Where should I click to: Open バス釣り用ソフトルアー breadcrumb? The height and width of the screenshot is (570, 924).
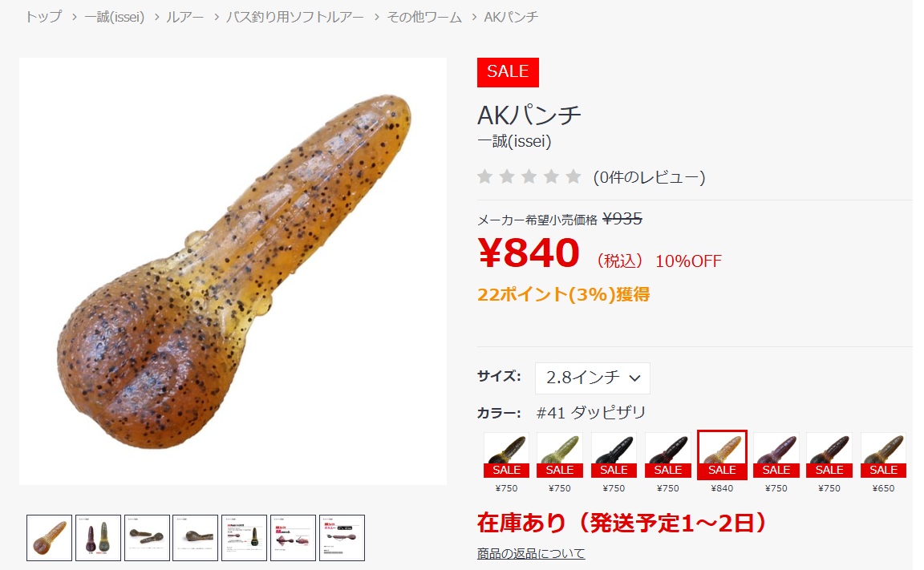(x=294, y=17)
